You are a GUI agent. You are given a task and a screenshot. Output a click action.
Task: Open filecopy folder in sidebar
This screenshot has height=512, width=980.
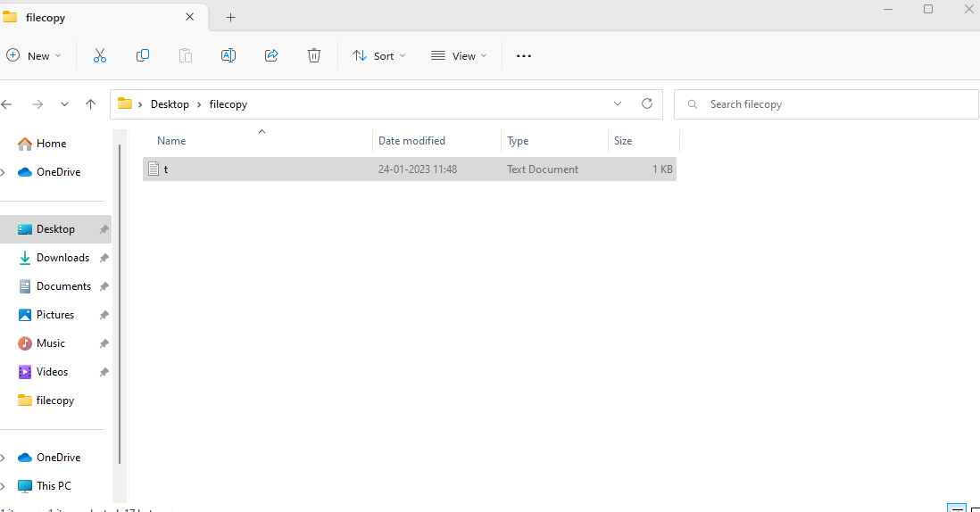coord(55,401)
